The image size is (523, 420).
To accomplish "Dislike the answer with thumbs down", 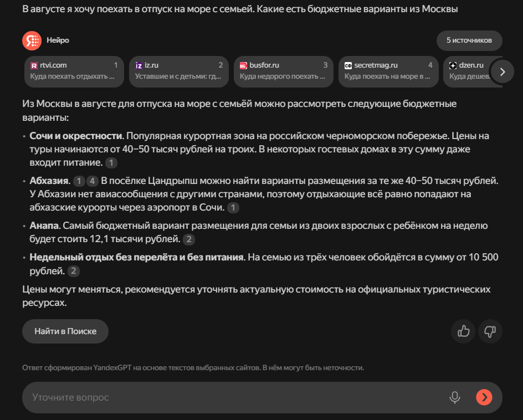I will click(x=490, y=331).
